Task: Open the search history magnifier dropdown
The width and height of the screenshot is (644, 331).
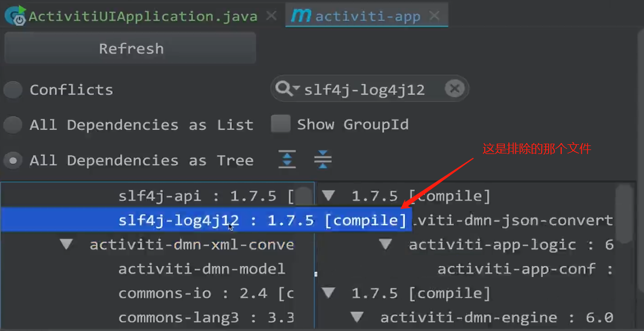Action: (287, 88)
